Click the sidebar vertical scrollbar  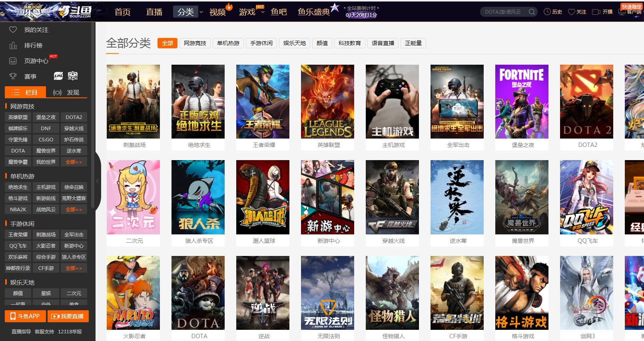[93, 115]
